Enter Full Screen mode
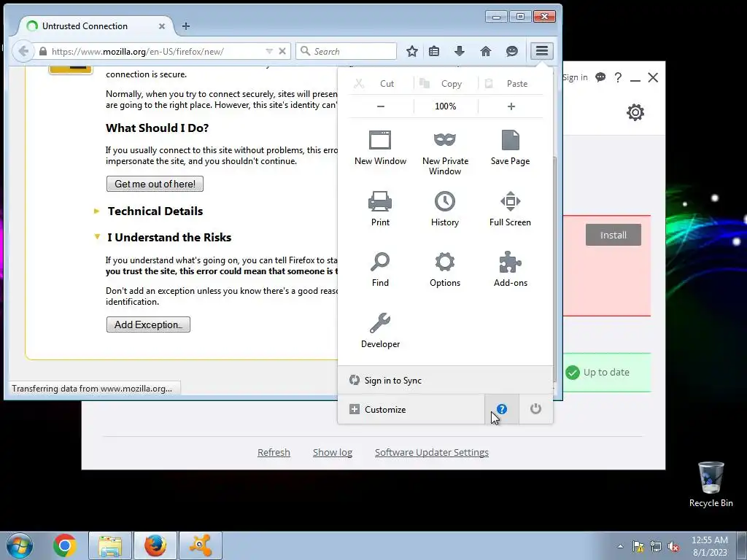Screen dimensions: 747x560 [510, 209]
